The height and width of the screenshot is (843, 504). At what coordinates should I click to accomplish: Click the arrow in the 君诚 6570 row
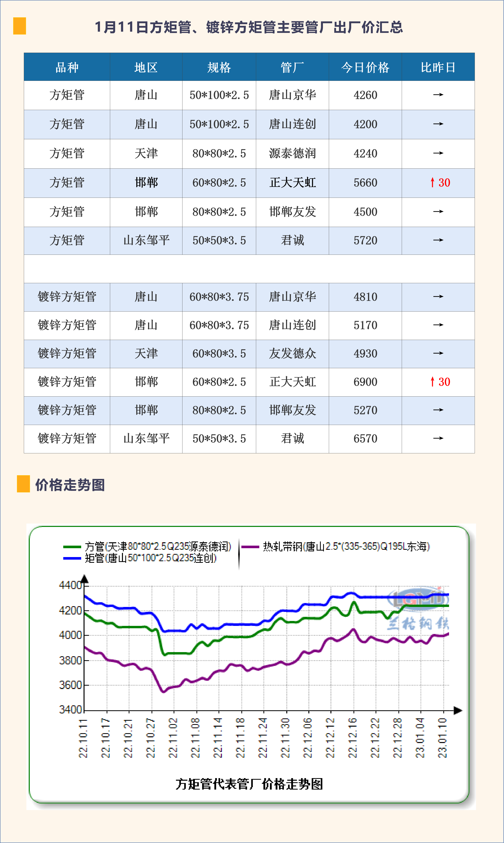point(438,438)
